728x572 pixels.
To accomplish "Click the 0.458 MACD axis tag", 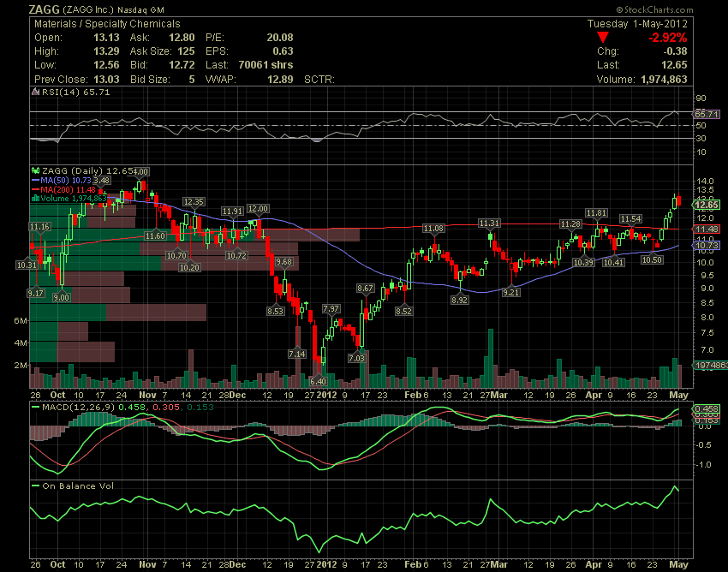I will pos(707,409).
